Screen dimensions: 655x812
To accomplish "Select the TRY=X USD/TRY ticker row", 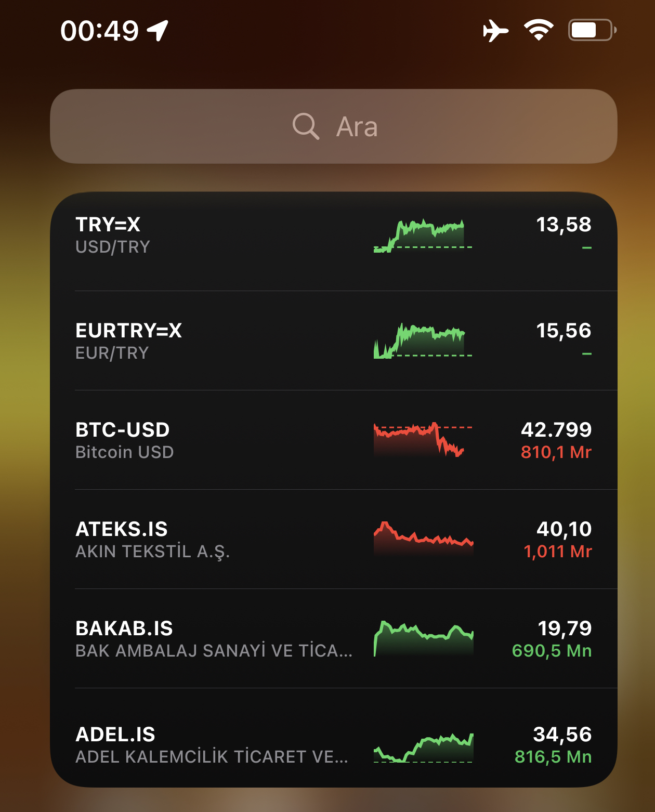I will [334, 242].
